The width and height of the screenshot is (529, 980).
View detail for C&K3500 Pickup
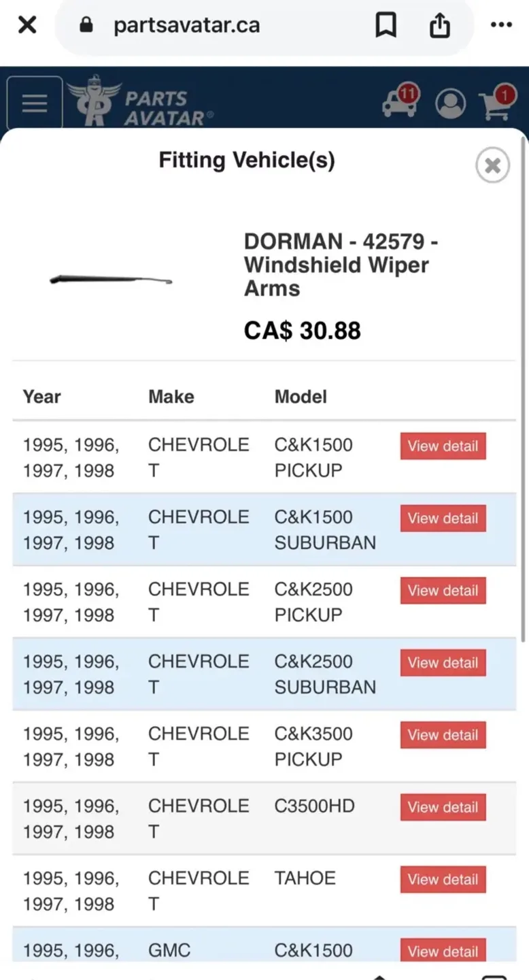pos(443,735)
